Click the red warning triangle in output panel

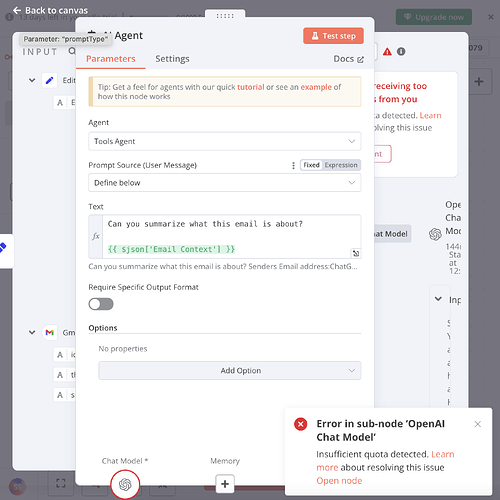point(387,52)
